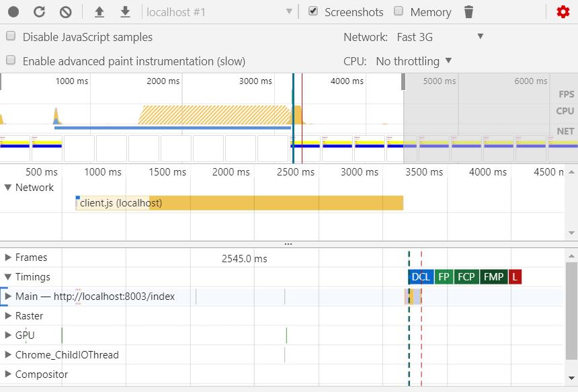Click the Record button in the toolbar
This screenshot has width=578, height=392.
tap(13, 12)
